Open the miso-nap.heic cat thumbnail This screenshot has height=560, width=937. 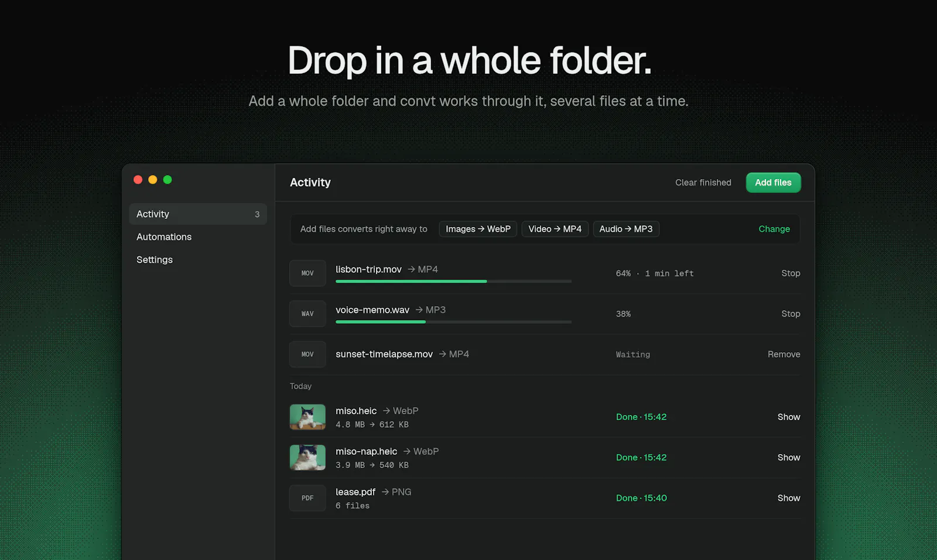pyautogui.click(x=307, y=458)
